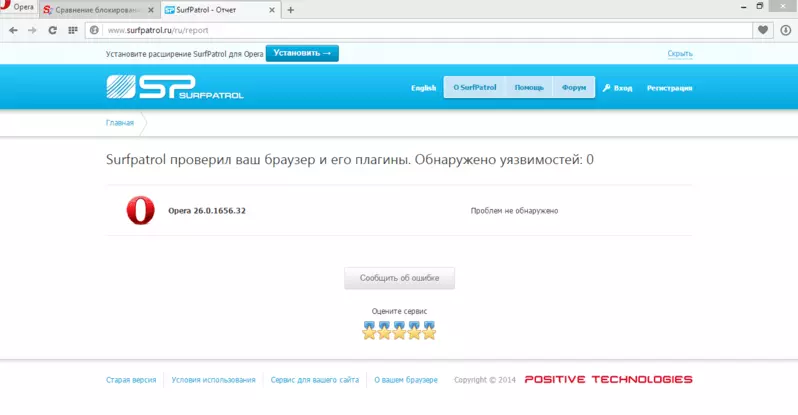Add page to bookmarks with heart icon
Screen dimensions: 798x415
pyautogui.click(x=764, y=30)
